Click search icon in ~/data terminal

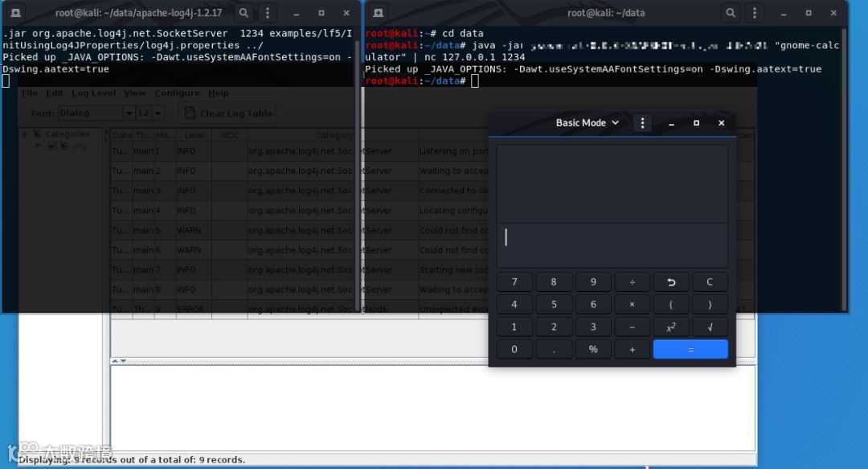click(731, 13)
